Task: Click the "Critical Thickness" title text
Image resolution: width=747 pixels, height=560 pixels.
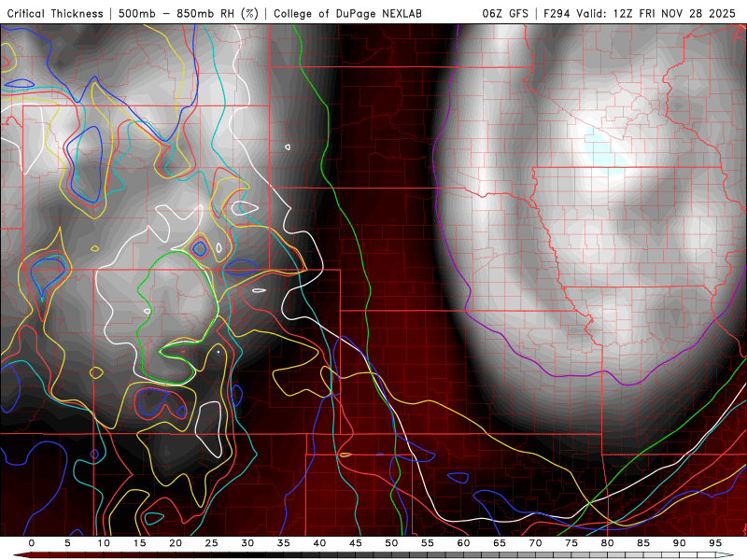Action: (55, 13)
